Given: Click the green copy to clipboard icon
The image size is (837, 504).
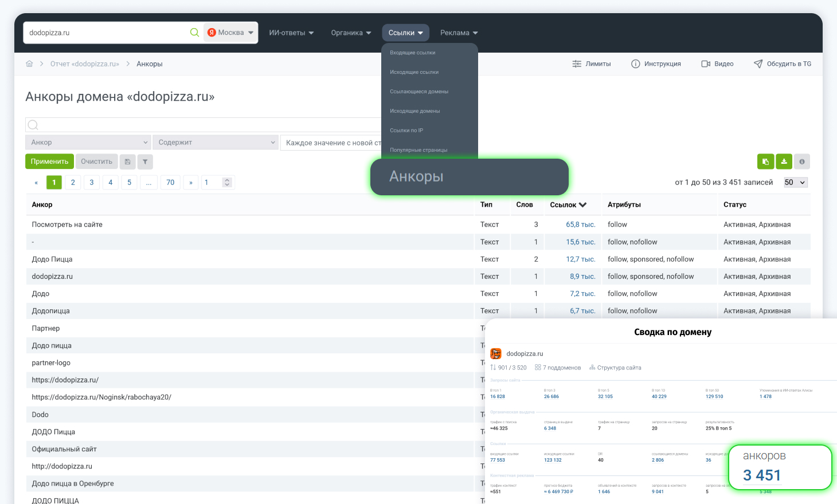Looking at the screenshot, I should point(765,162).
